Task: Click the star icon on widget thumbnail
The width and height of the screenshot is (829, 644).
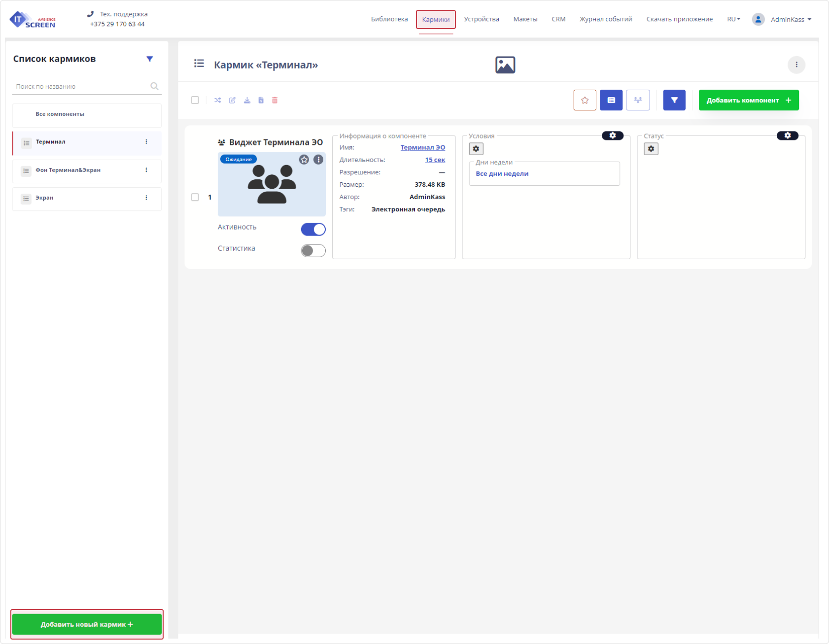Action: (x=304, y=160)
